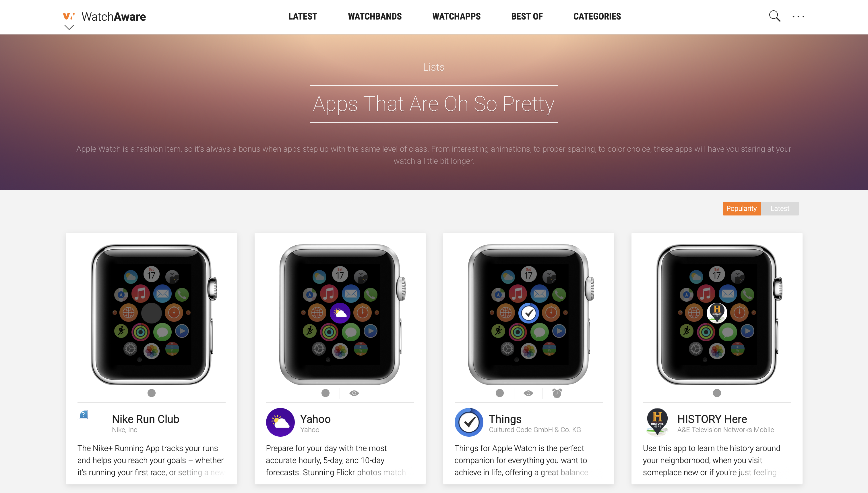Expand the chevron below the WatchAware logo
This screenshot has height=493, width=868.
(69, 27)
